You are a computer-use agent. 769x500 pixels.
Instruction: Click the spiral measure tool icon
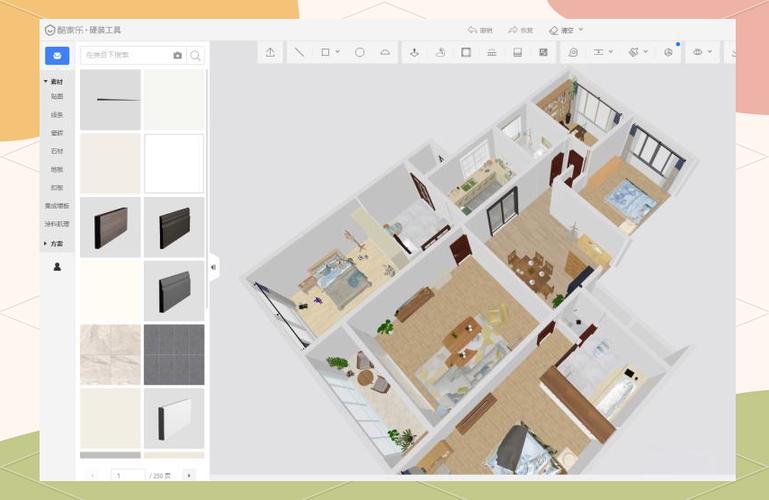click(573, 52)
